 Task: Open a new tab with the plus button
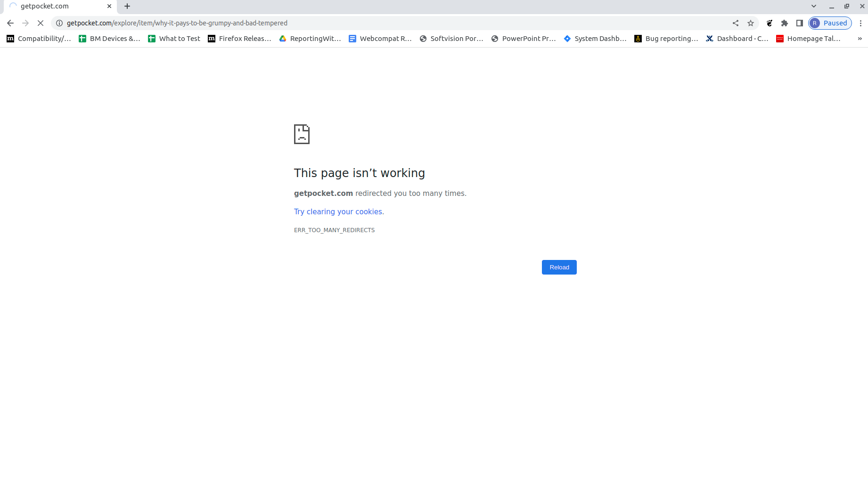[126, 6]
